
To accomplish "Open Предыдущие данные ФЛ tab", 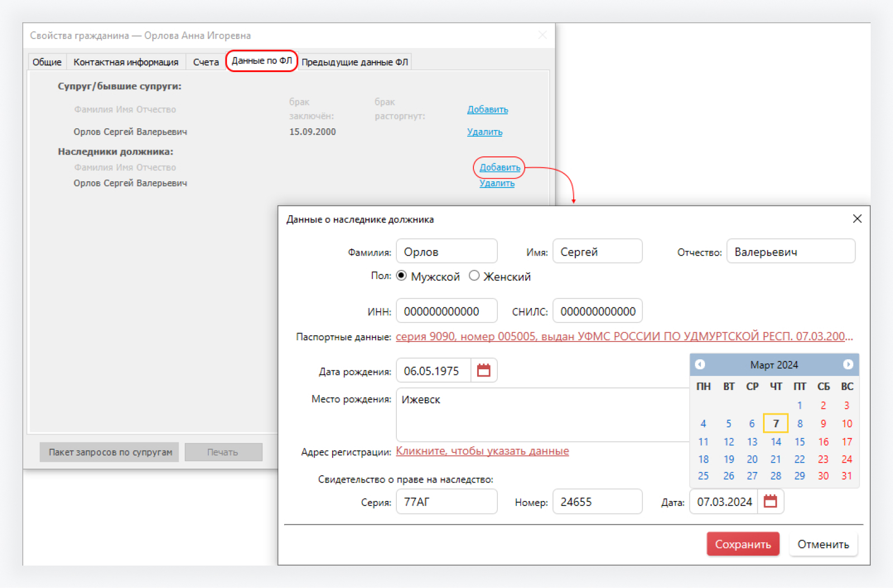I will (x=355, y=62).
